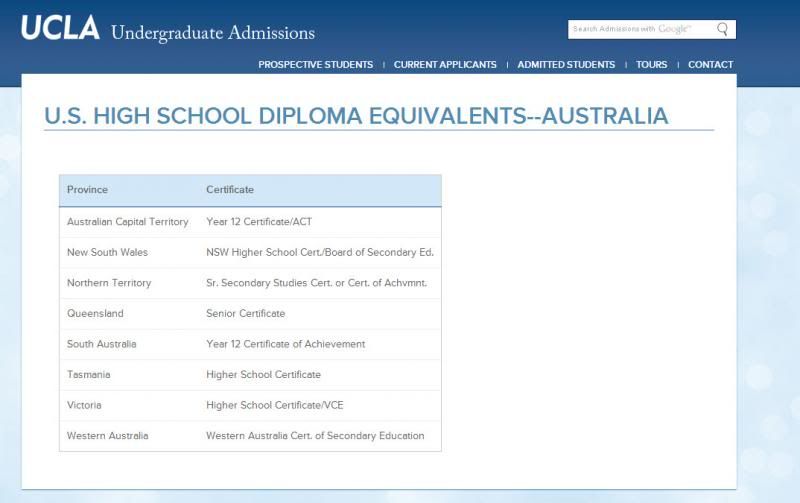This screenshot has width=800, height=503.
Task: Select Year 12 Certificate of Achievement cell
Action: (285, 344)
